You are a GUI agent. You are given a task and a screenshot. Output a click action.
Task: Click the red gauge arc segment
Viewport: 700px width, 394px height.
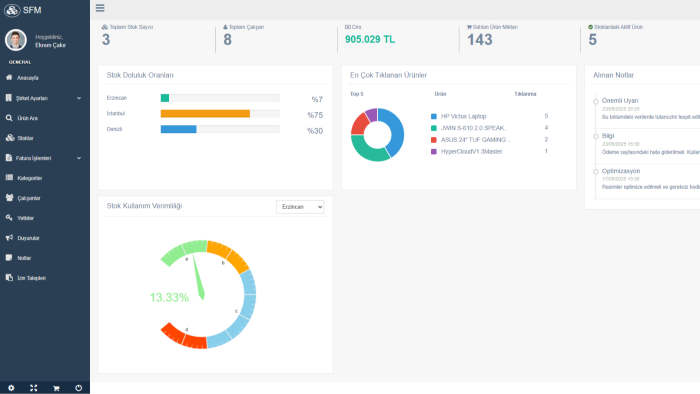183,337
